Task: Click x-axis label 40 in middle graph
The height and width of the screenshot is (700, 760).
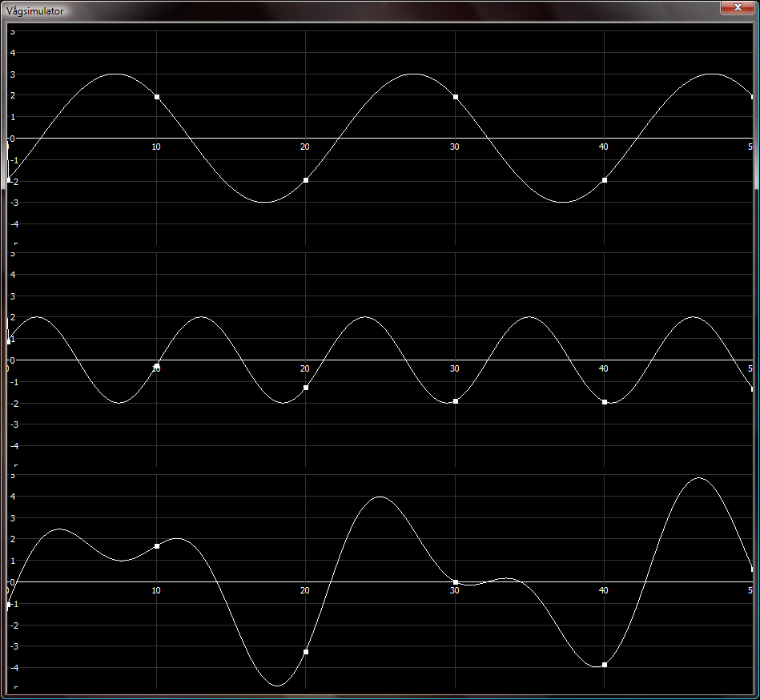Action: point(604,369)
